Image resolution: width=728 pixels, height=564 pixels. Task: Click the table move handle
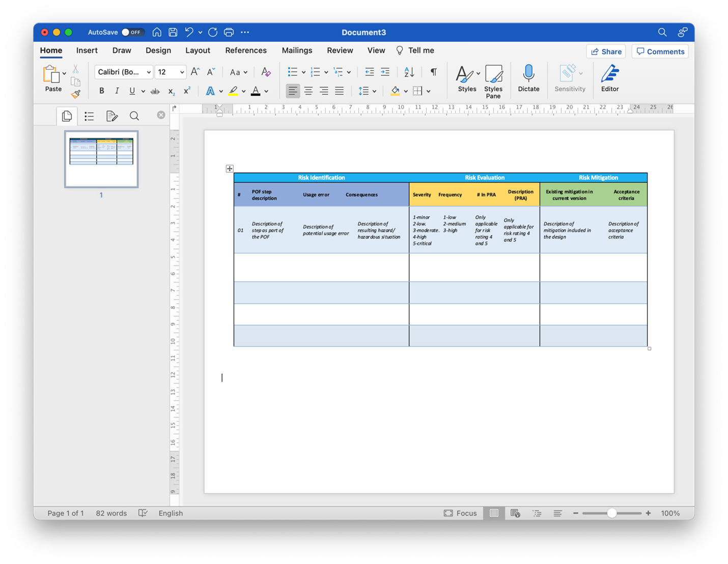230,169
